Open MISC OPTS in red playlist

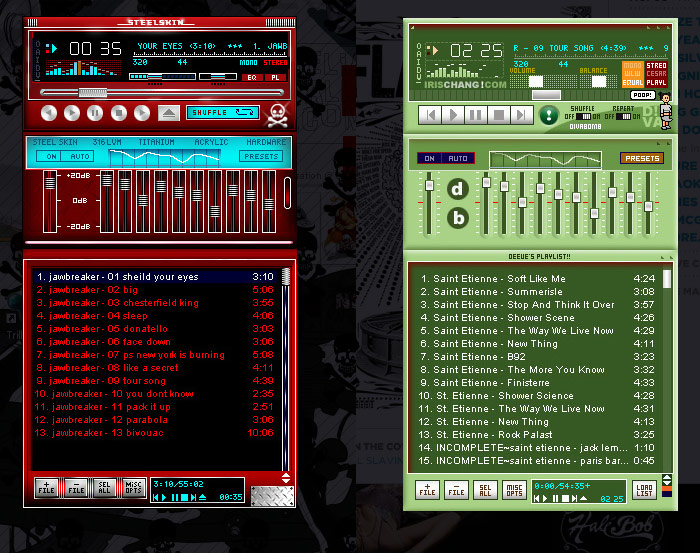coord(133,487)
